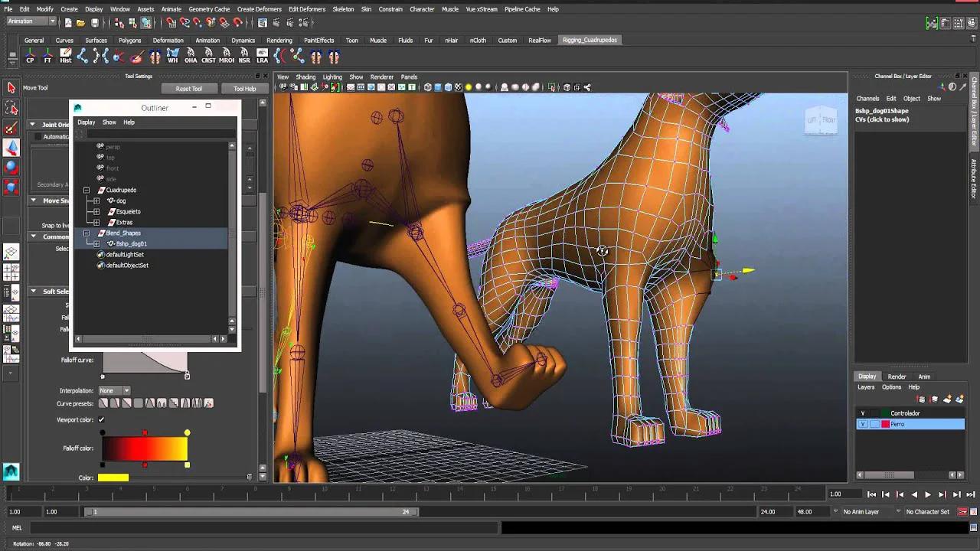Select Bshp_dog01 in the Outliner
Image resolution: width=980 pixels, height=551 pixels.
[130, 243]
